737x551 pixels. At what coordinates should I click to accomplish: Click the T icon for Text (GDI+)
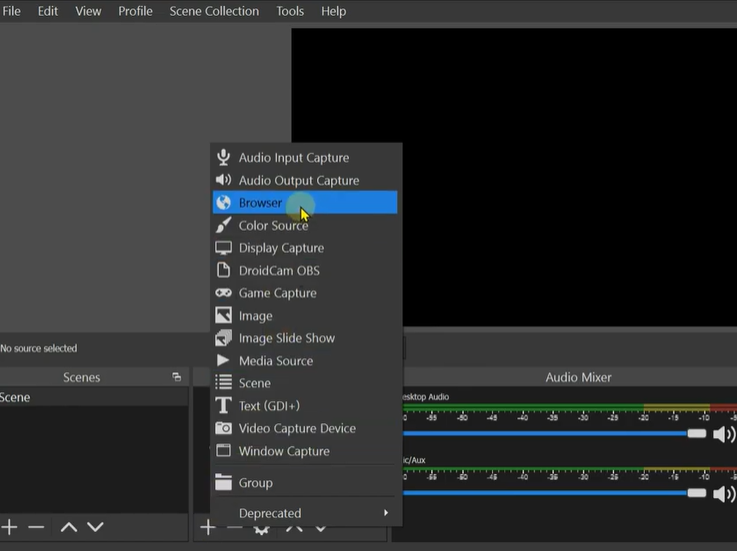point(223,405)
